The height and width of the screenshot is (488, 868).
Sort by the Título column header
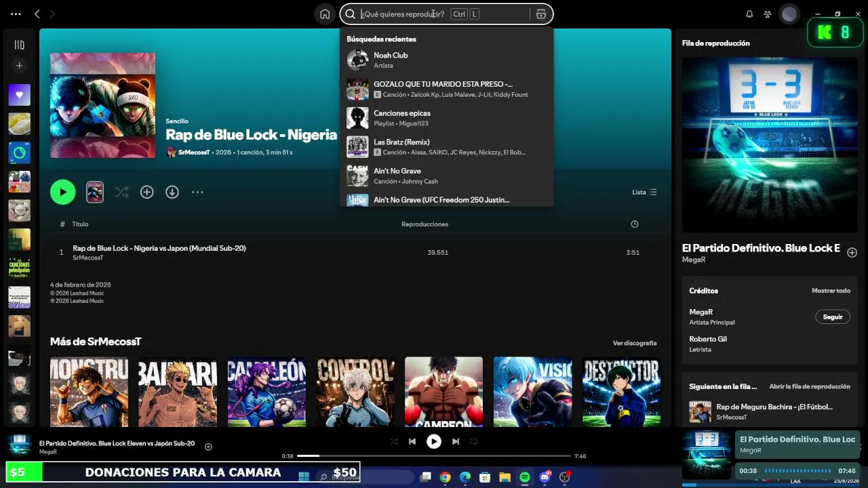(80, 224)
